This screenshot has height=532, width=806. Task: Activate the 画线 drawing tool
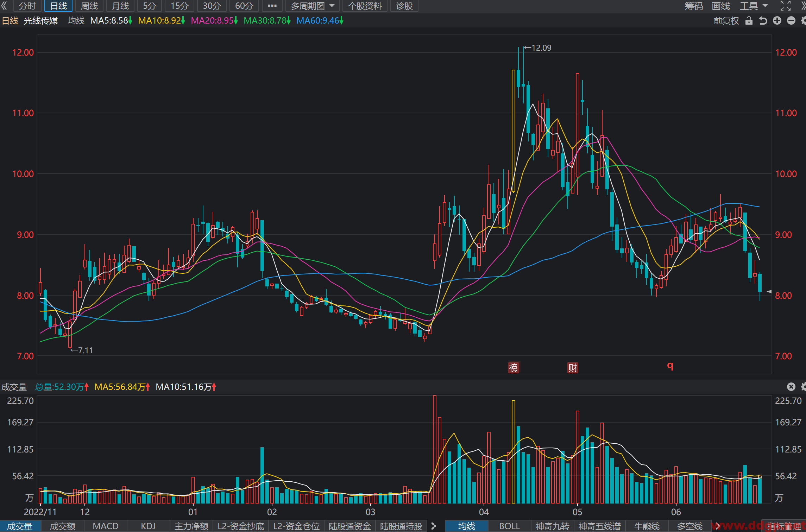pyautogui.click(x=720, y=6)
